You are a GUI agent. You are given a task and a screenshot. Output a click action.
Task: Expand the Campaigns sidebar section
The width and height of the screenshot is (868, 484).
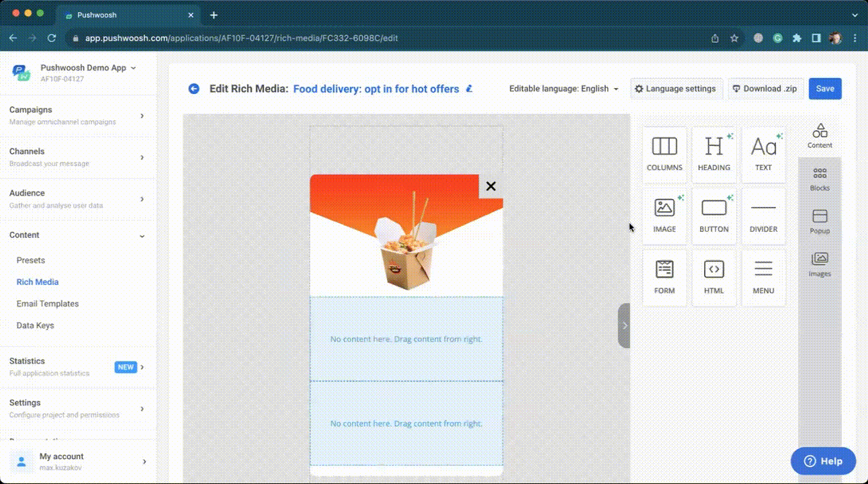[x=78, y=115]
